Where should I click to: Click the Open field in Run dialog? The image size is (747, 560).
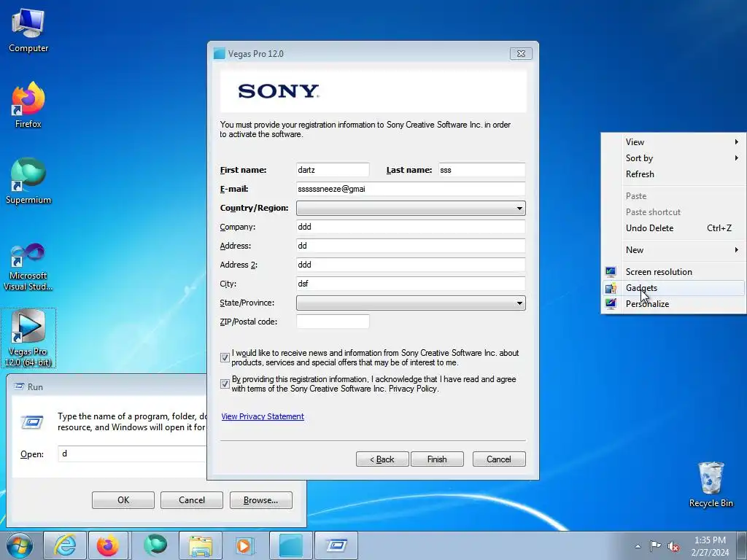[133, 454]
